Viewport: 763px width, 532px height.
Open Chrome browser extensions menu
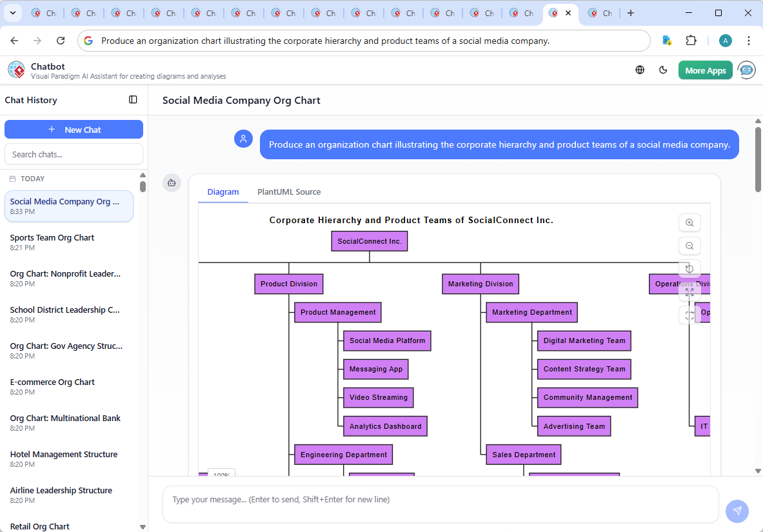[x=691, y=40]
